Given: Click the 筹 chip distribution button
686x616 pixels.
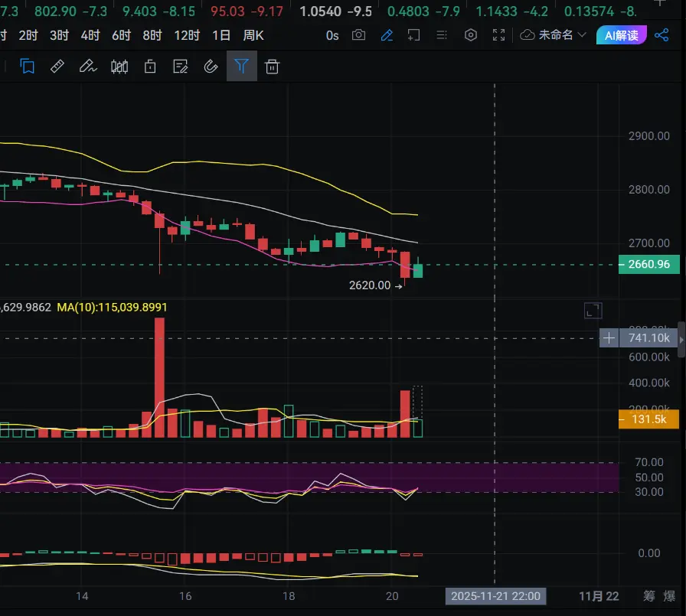Looking at the screenshot, I should click(x=649, y=596).
